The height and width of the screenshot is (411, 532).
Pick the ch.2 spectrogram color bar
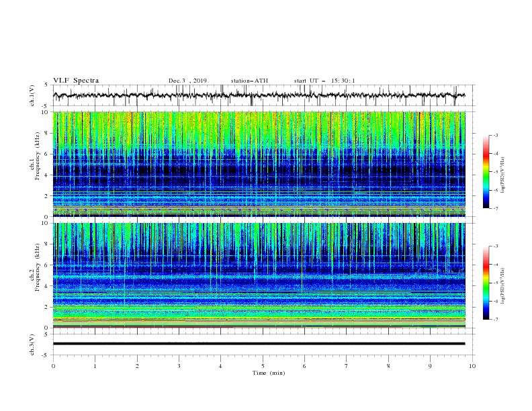tap(486, 283)
